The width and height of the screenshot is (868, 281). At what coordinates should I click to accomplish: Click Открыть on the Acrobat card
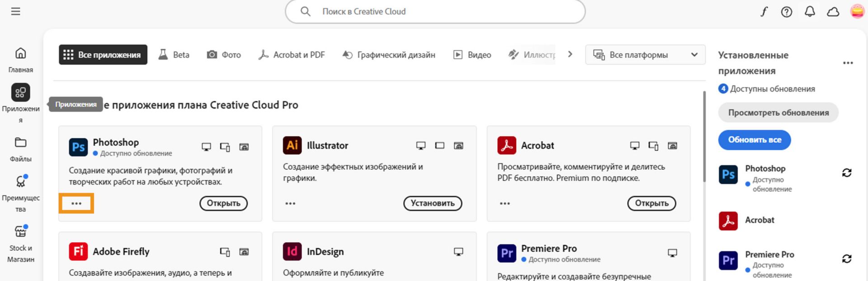point(651,203)
